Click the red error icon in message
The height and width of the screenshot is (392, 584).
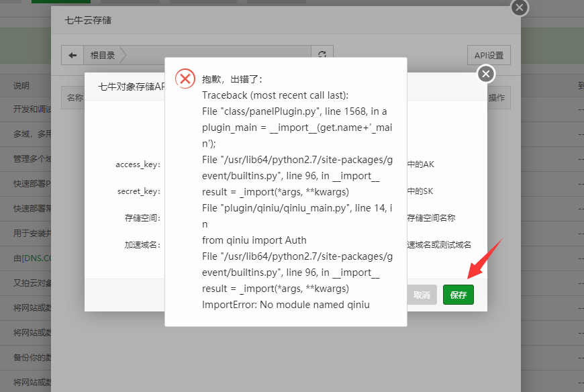[185, 79]
